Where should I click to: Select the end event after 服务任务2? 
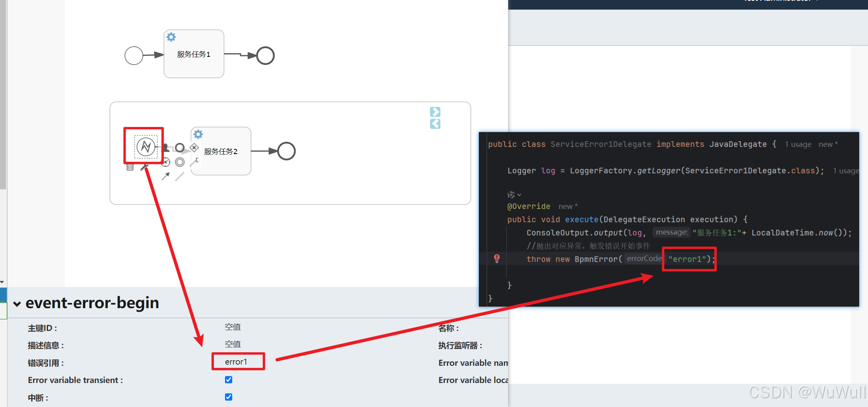287,151
